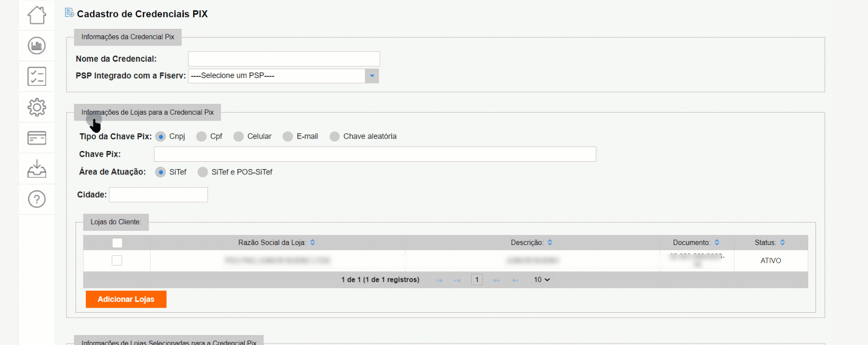
Task: Select Cnpj as Pix key type
Action: pyautogui.click(x=160, y=137)
